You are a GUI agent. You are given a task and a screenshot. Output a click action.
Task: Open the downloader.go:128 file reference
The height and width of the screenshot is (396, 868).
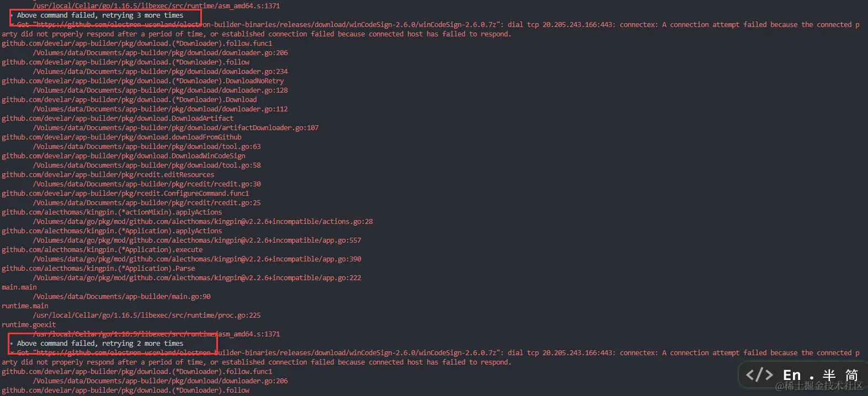point(160,90)
